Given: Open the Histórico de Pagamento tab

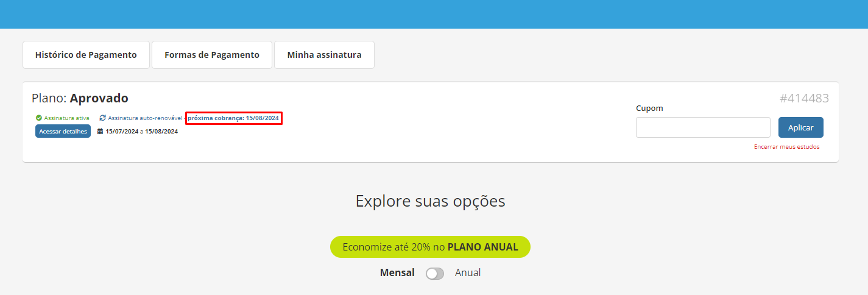Looking at the screenshot, I should [86, 55].
